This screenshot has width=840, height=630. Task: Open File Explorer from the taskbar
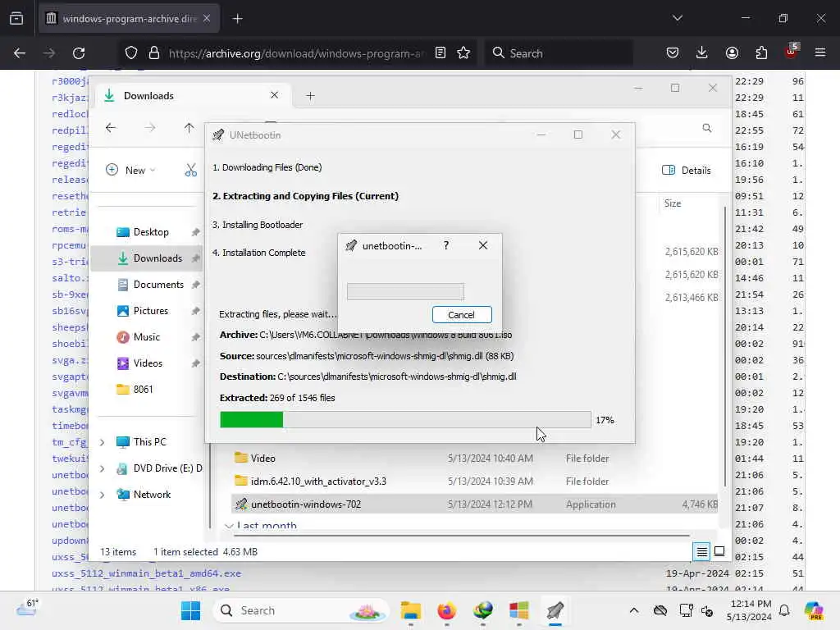(410, 610)
